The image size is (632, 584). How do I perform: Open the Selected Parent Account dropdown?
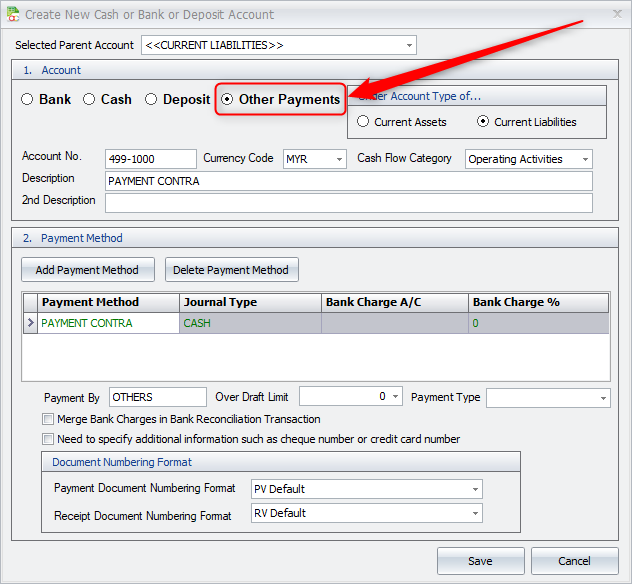click(x=409, y=45)
